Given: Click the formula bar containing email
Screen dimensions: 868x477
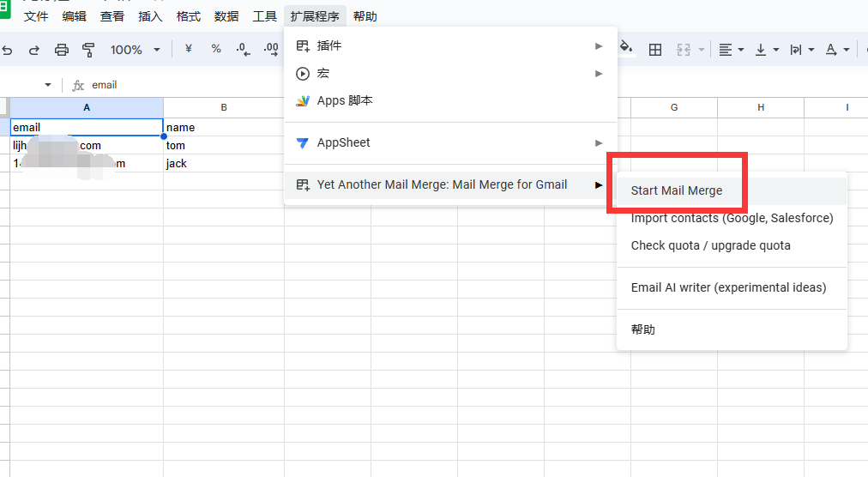Looking at the screenshot, I should [x=104, y=85].
